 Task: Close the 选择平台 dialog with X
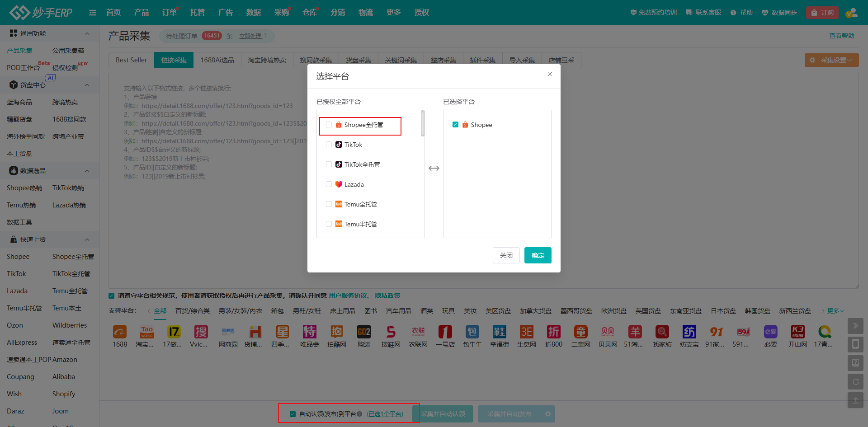(550, 74)
